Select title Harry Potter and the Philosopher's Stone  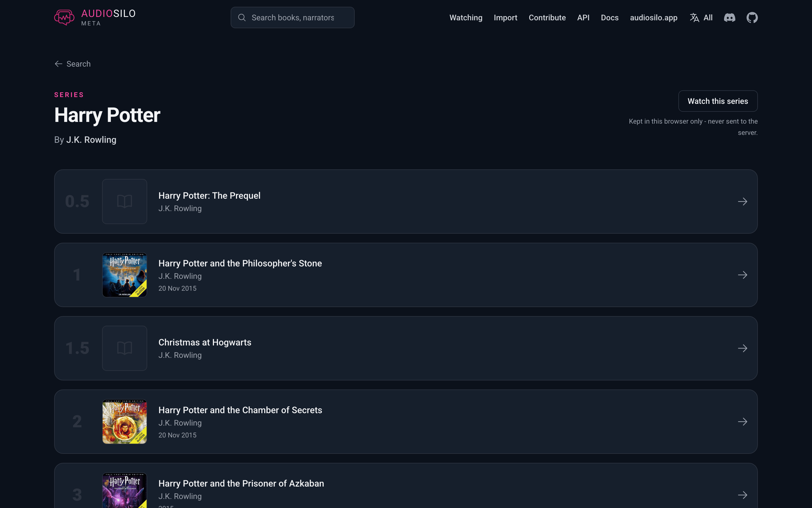240,263
